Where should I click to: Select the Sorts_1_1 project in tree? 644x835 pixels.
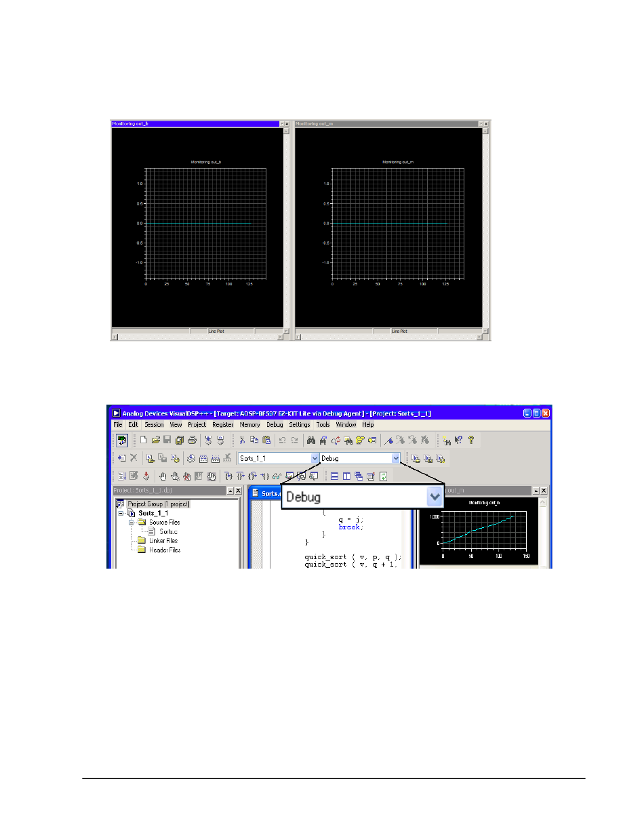click(x=154, y=513)
